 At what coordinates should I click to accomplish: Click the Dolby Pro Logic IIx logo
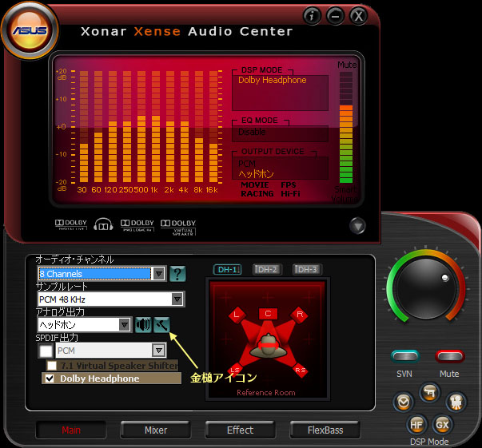click(x=137, y=225)
